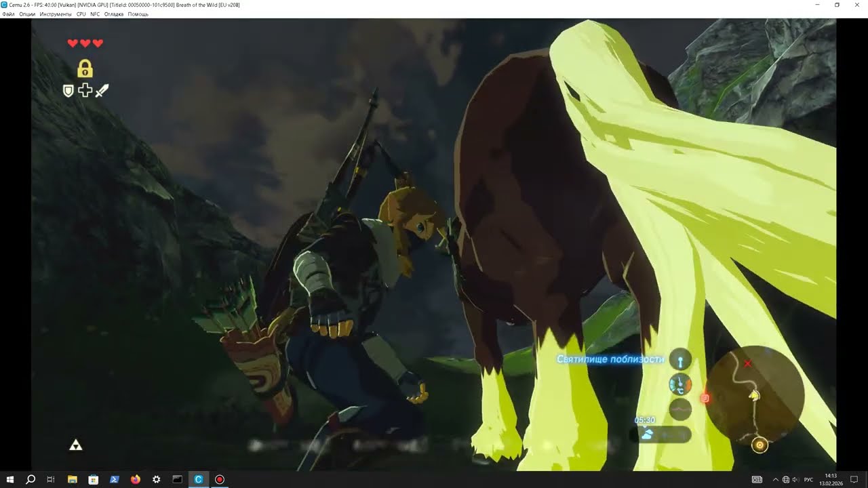Open PowerShell from the taskbar
Viewport: 868px width, 488px height.
(x=115, y=479)
